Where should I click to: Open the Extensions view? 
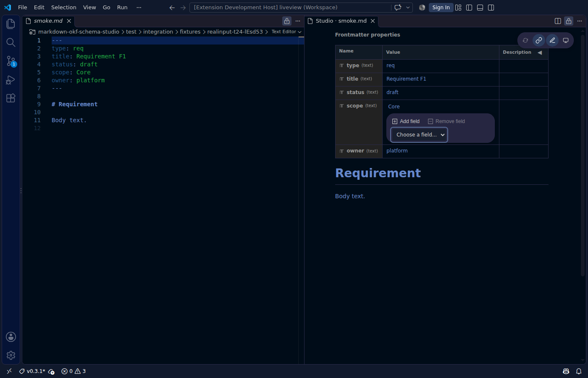pos(11,98)
